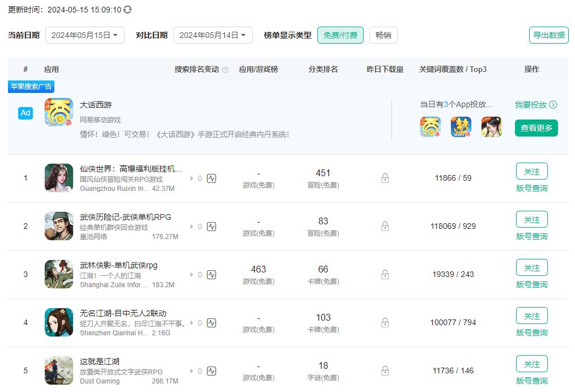Unlock download data lock for 这就是江湖
Image resolution: width=575 pixels, height=392 pixels.
coord(385,370)
